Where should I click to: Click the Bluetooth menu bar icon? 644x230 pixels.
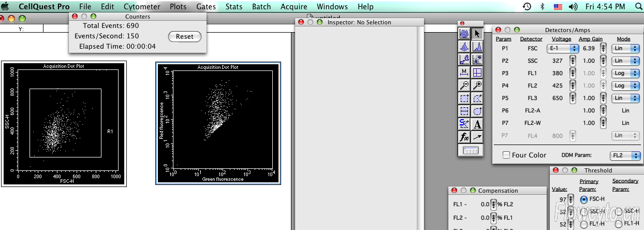click(x=543, y=7)
